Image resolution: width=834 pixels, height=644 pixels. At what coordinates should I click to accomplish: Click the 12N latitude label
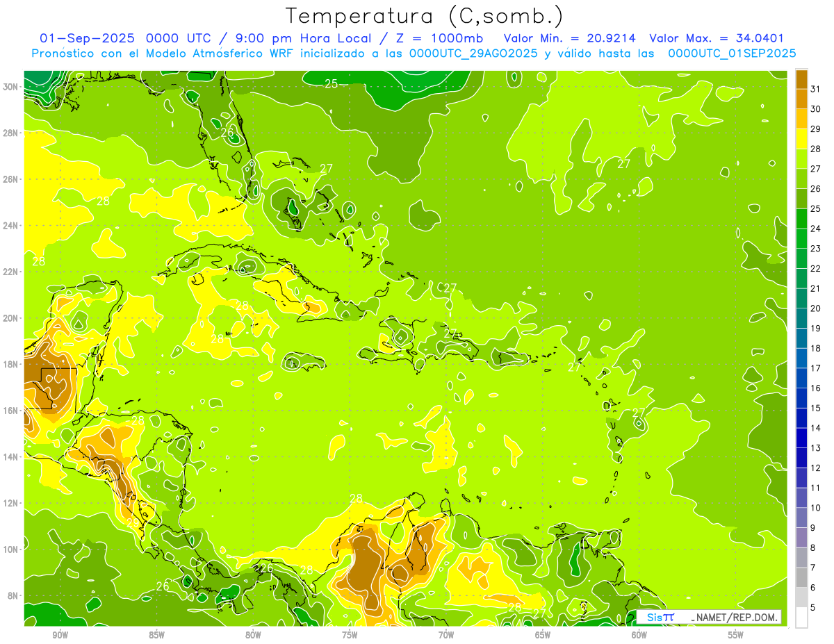(x=10, y=503)
